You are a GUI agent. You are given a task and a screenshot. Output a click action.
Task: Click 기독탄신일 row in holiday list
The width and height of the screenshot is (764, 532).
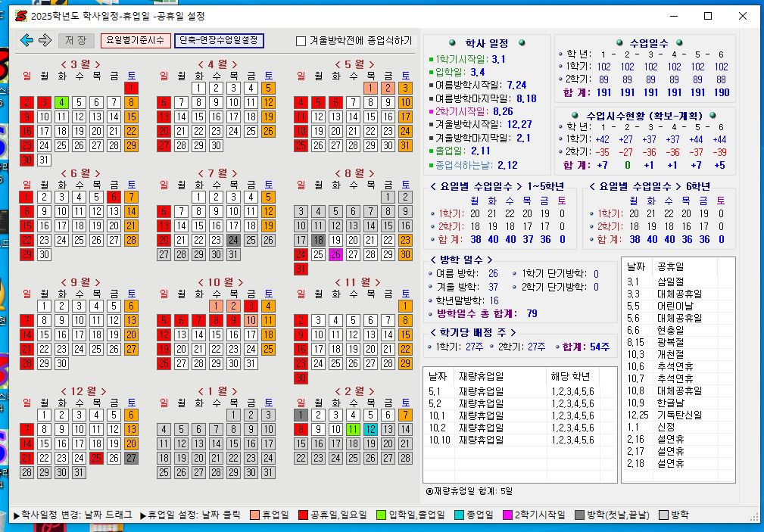coord(678,415)
